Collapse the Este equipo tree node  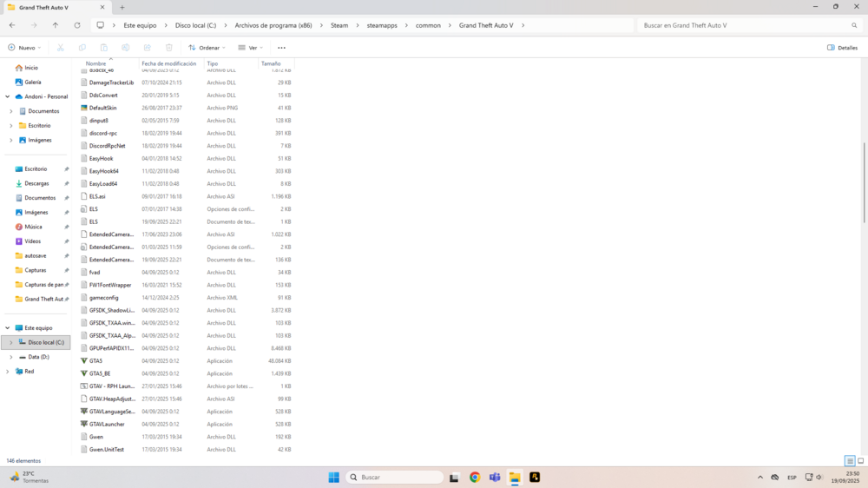coord(8,328)
